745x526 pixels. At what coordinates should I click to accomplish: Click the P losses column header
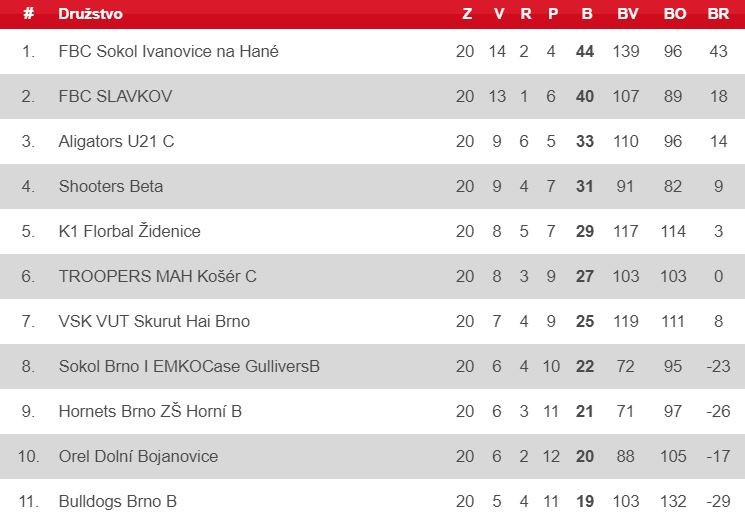click(x=553, y=14)
